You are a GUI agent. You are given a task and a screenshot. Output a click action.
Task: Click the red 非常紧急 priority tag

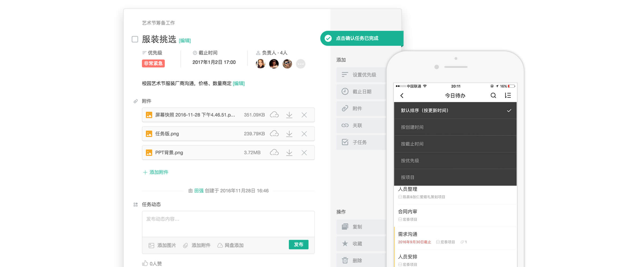coord(153,64)
